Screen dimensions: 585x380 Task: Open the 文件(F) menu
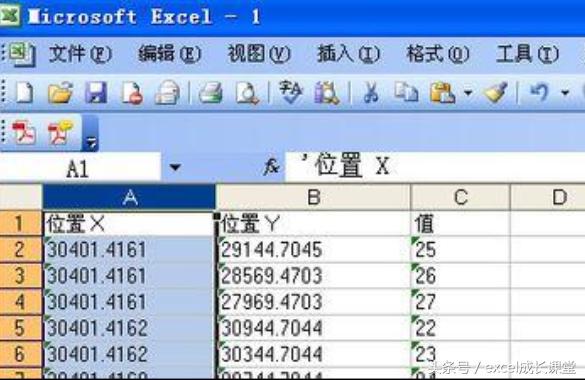coord(80,54)
